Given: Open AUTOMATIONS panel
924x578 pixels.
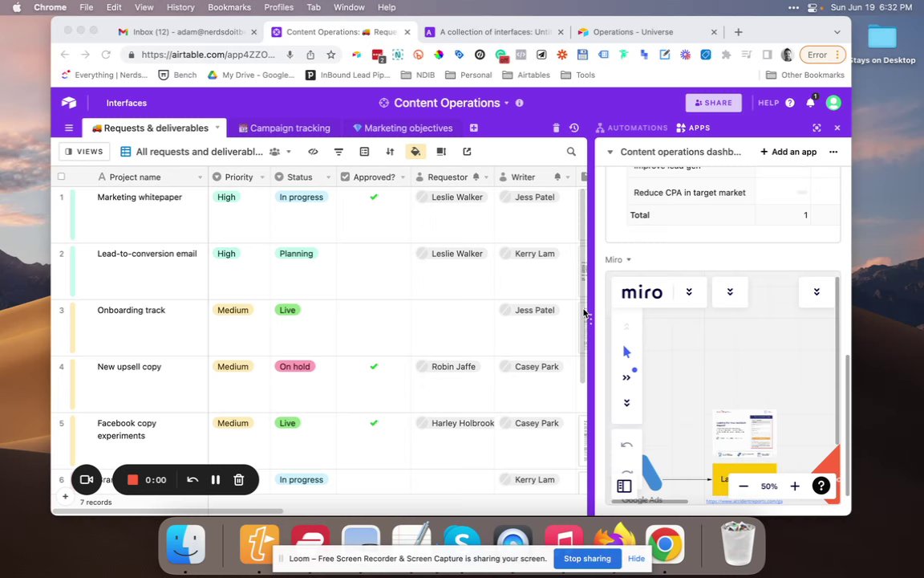Looking at the screenshot, I should tap(631, 128).
